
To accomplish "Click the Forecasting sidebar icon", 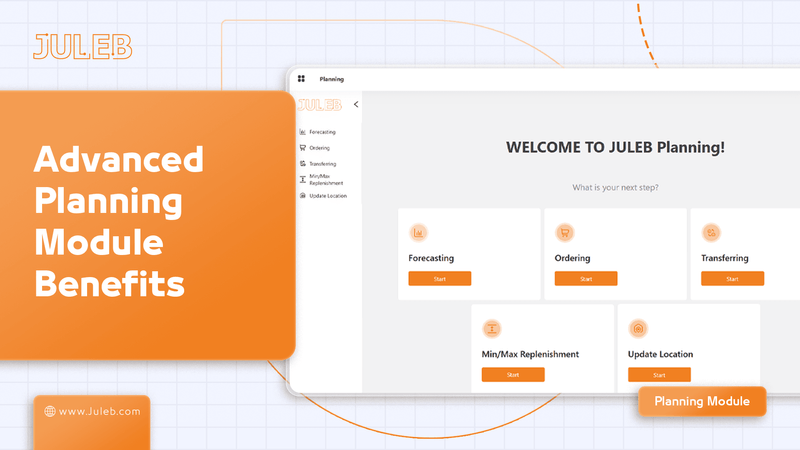I will [x=302, y=132].
